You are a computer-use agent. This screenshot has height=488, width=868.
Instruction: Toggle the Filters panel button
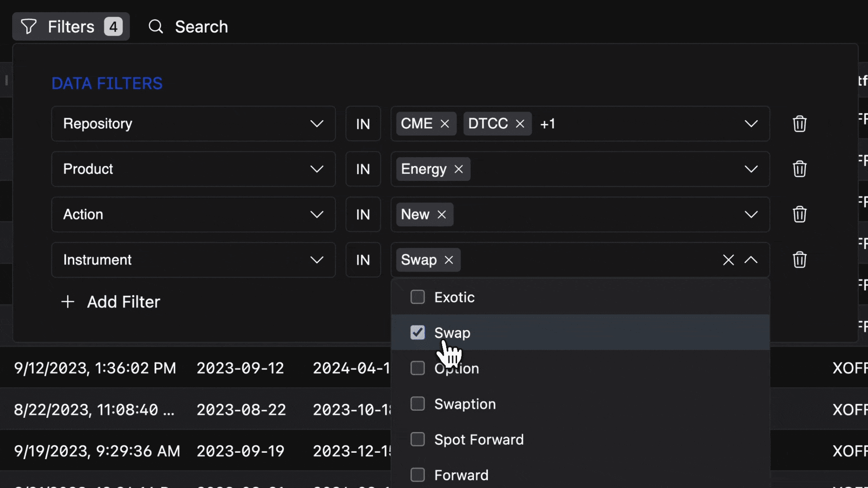pyautogui.click(x=71, y=27)
